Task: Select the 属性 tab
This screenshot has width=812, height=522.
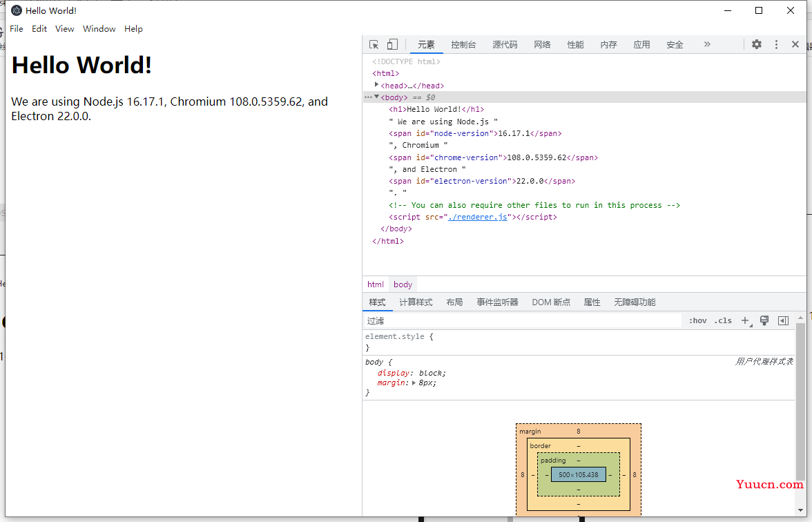Action: coord(592,302)
